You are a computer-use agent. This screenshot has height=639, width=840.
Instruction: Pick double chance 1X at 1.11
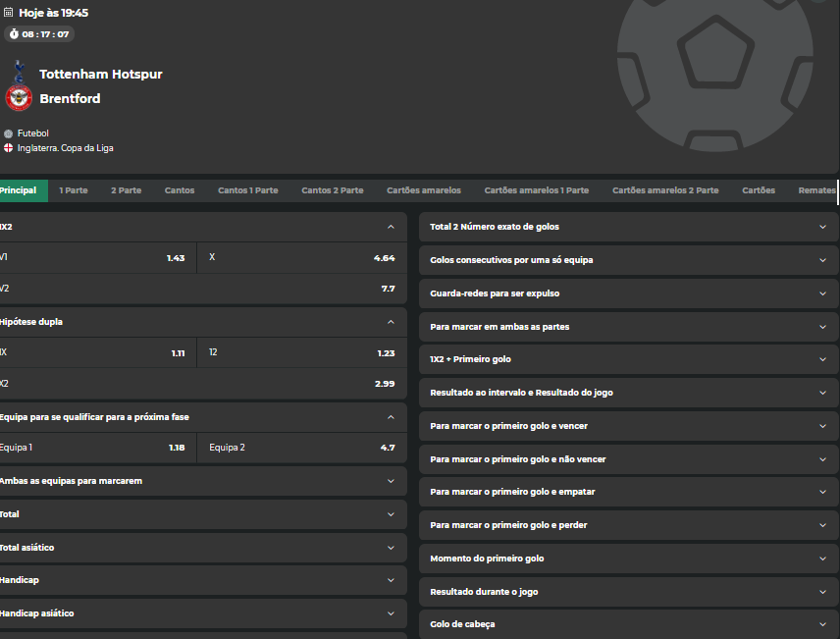coord(97,352)
